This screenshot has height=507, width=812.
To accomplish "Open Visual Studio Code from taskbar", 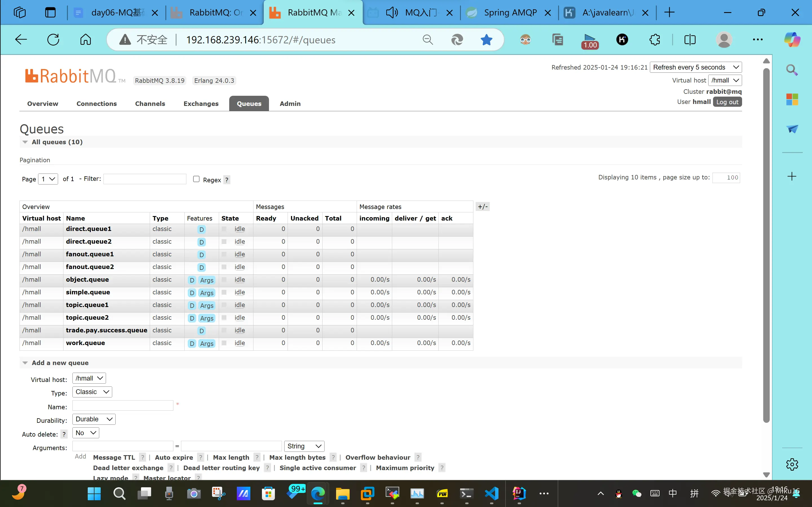I will 492,493.
